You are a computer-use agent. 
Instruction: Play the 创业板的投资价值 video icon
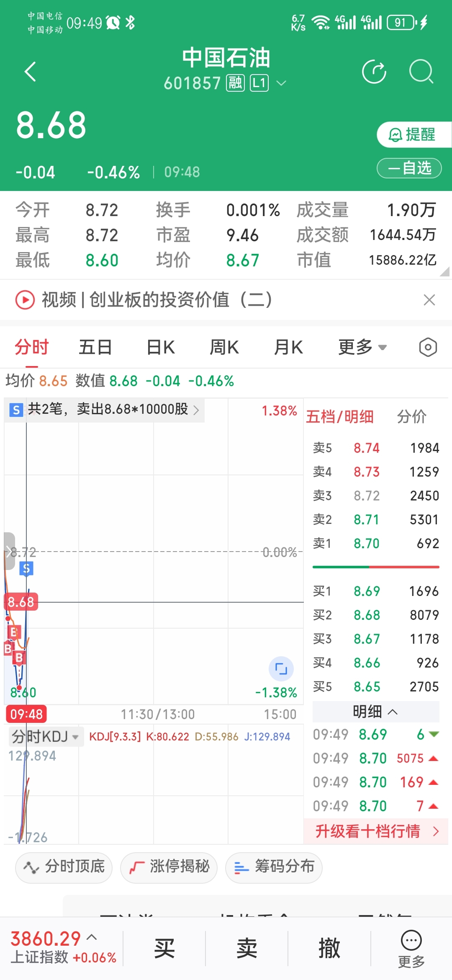click(25, 300)
